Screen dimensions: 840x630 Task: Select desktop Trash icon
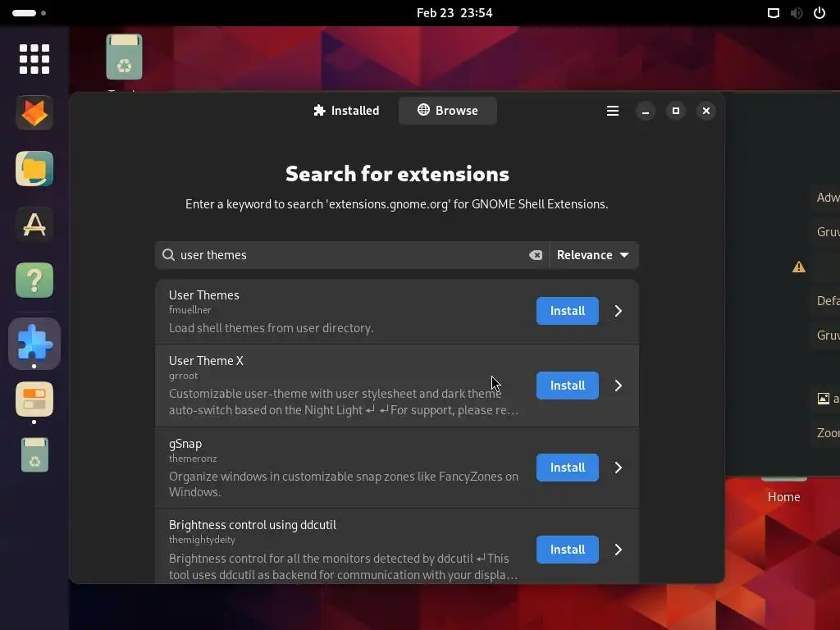click(x=125, y=57)
